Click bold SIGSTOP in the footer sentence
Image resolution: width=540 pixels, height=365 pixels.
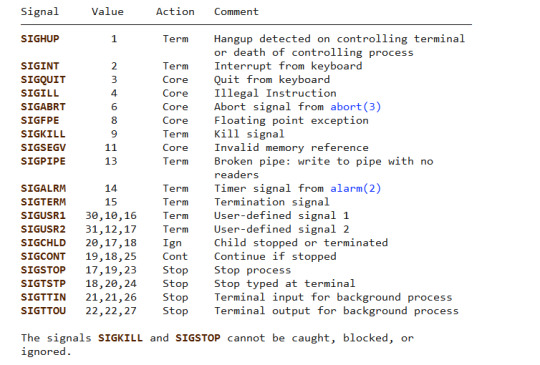point(198,338)
